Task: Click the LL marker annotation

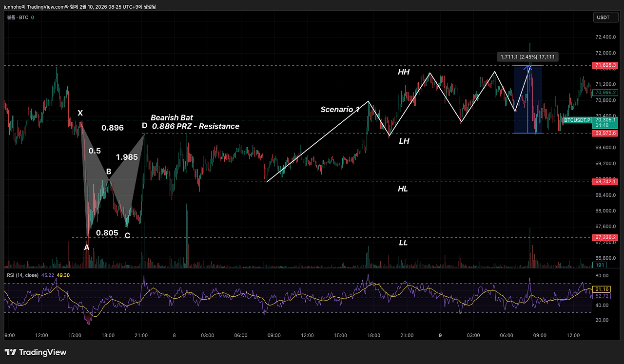Action: point(403,242)
